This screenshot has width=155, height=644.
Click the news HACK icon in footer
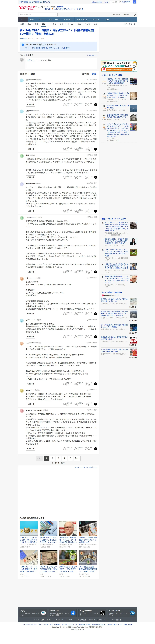coord(132,613)
